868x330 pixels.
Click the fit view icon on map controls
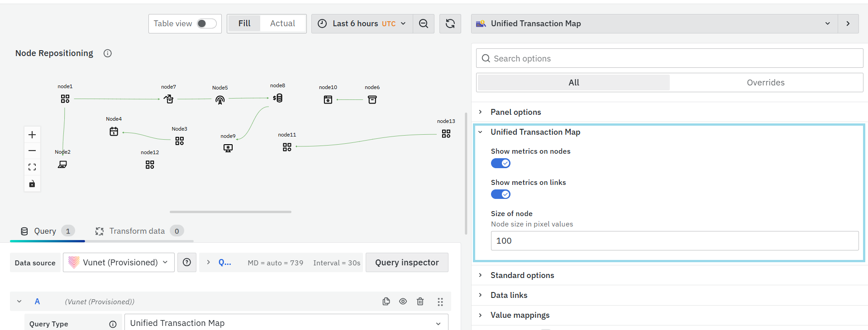(x=32, y=167)
